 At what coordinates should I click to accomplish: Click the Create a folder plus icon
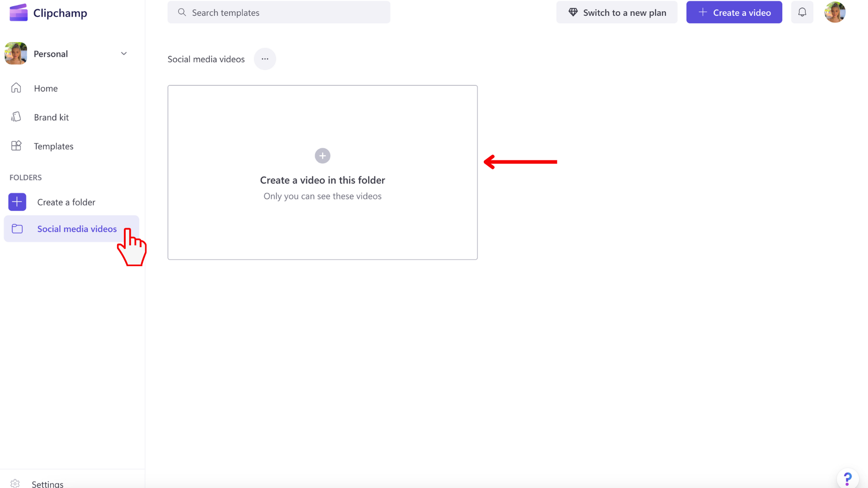point(16,202)
